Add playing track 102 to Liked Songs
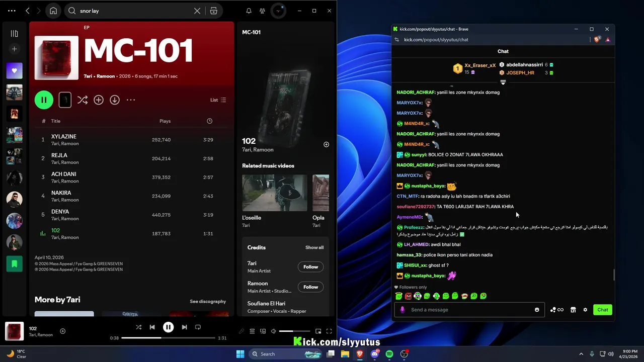Screen dimensions: 644x362 point(63,331)
